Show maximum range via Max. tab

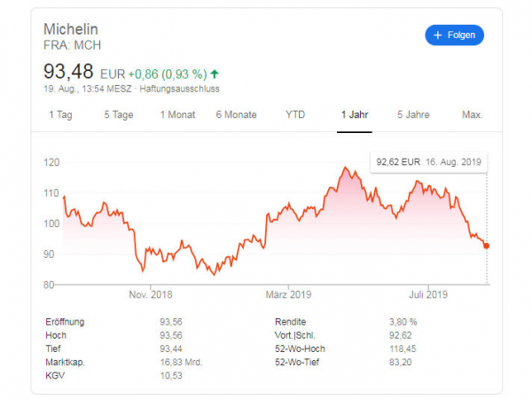coord(473,114)
